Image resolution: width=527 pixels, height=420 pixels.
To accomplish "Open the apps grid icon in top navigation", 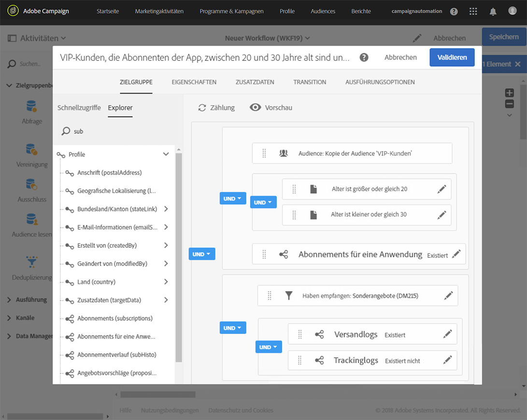I will [x=473, y=12].
